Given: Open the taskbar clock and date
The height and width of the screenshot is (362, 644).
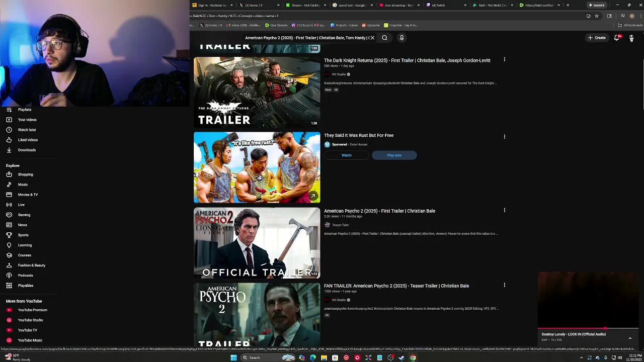Looking at the screenshot, I should (x=635, y=357).
